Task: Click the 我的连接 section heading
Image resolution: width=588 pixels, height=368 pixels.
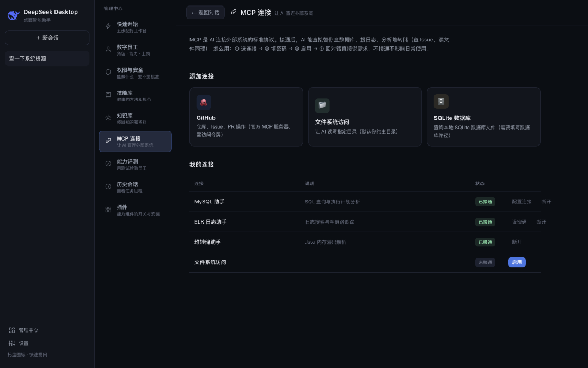Action: tap(202, 165)
